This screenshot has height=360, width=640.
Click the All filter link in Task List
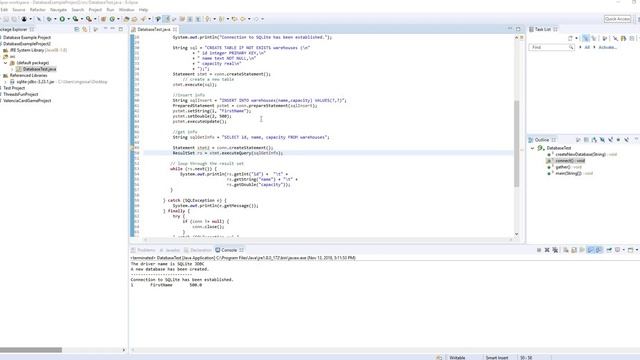pos(587,47)
